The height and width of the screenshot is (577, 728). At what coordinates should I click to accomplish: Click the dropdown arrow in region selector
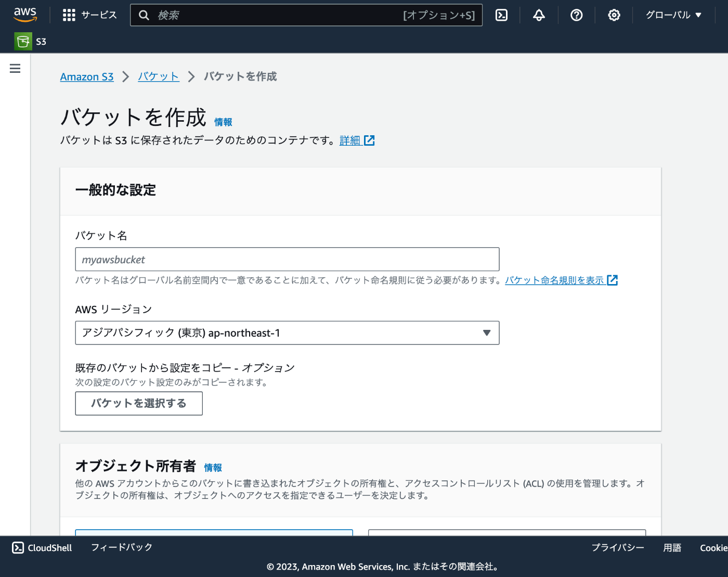487,333
